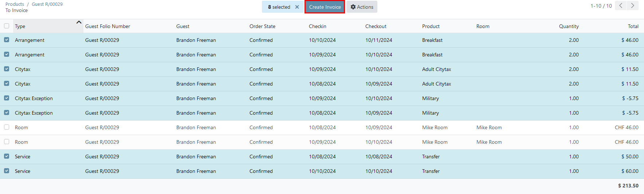Sort by Guest Folio Number header
This screenshot has height=194, width=644.
(107, 26)
